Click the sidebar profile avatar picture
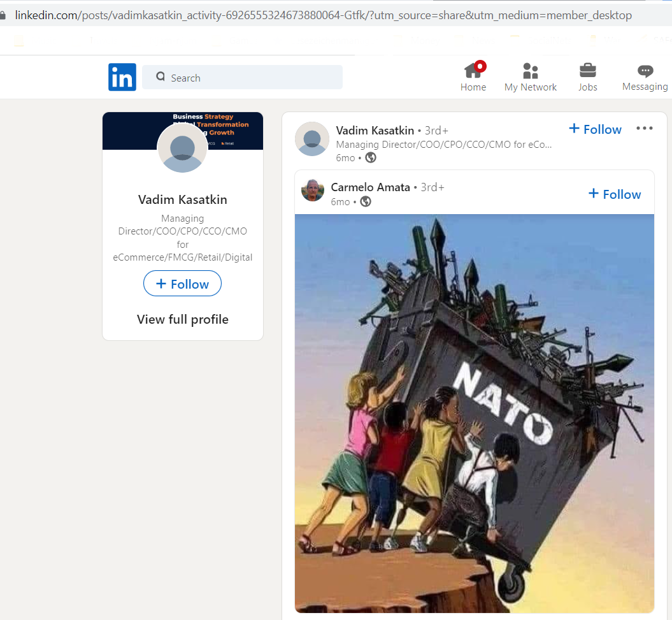The height and width of the screenshot is (620, 672). point(182,148)
